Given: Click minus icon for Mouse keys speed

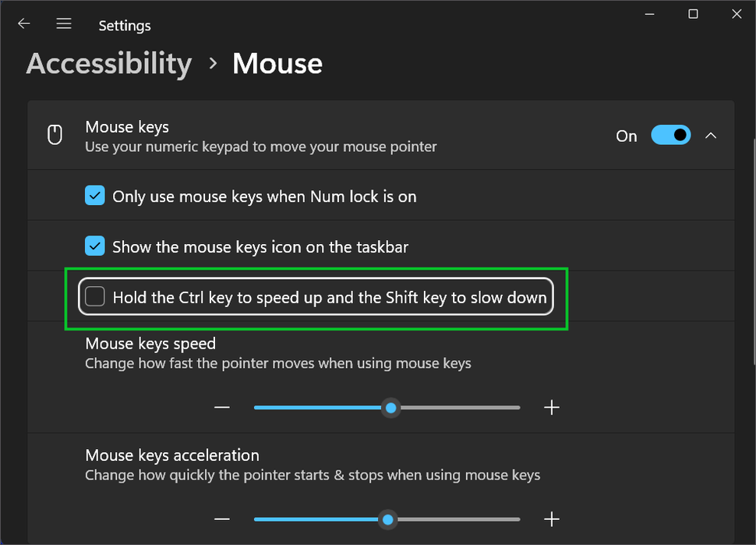Looking at the screenshot, I should coord(222,408).
